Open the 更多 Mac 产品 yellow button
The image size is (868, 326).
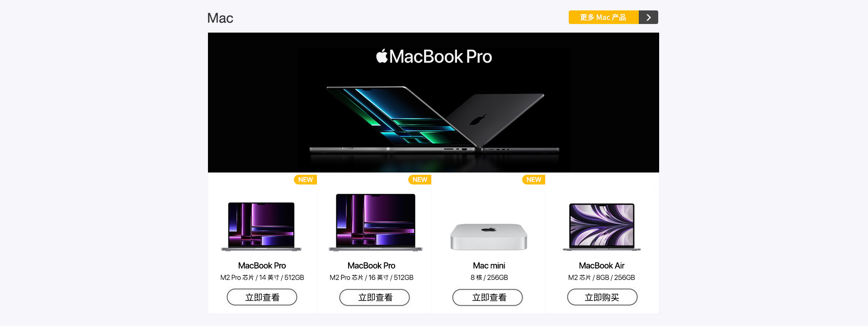pos(604,17)
